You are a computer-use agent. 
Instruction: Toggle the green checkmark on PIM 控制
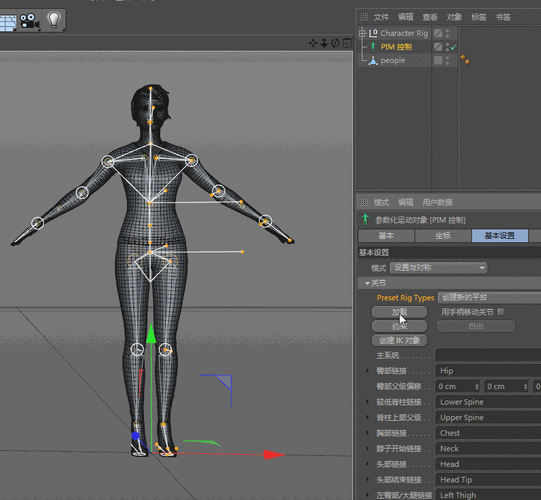pyautogui.click(x=453, y=47)
